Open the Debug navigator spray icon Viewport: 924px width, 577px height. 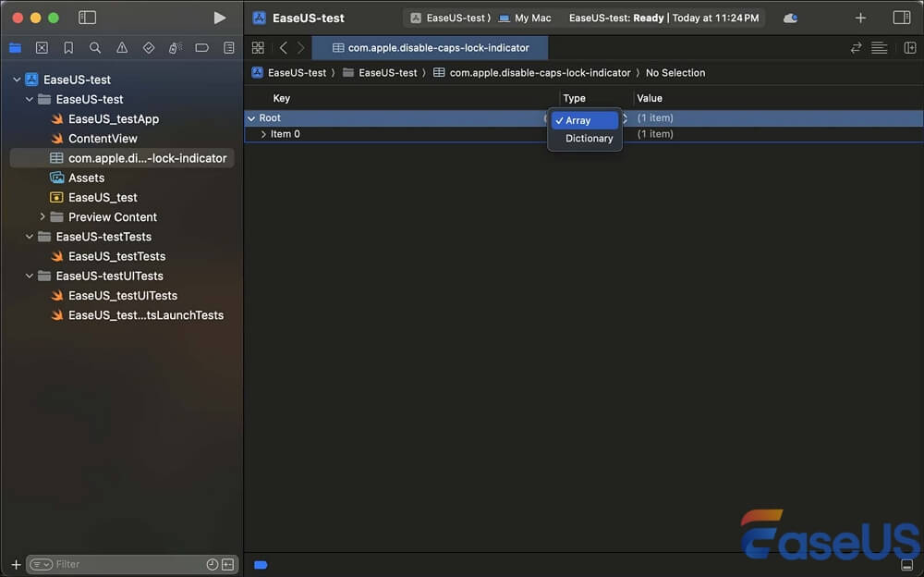(x=175, y=48)
